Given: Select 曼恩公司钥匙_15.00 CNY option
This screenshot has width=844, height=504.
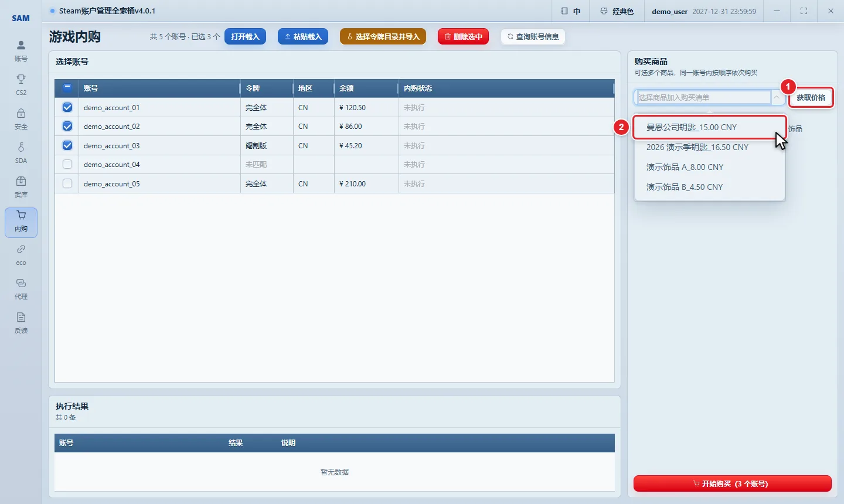Looking at the screenshot, I should pos(709,127).
